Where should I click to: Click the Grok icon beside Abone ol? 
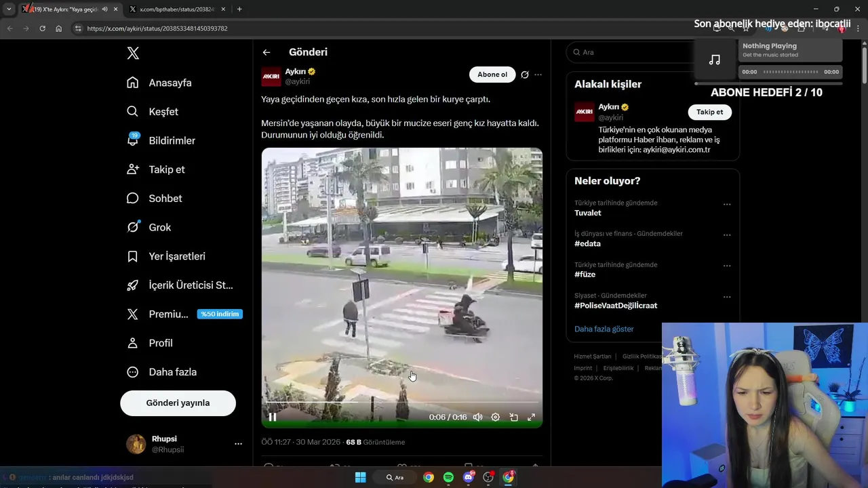tap(525, 75)
